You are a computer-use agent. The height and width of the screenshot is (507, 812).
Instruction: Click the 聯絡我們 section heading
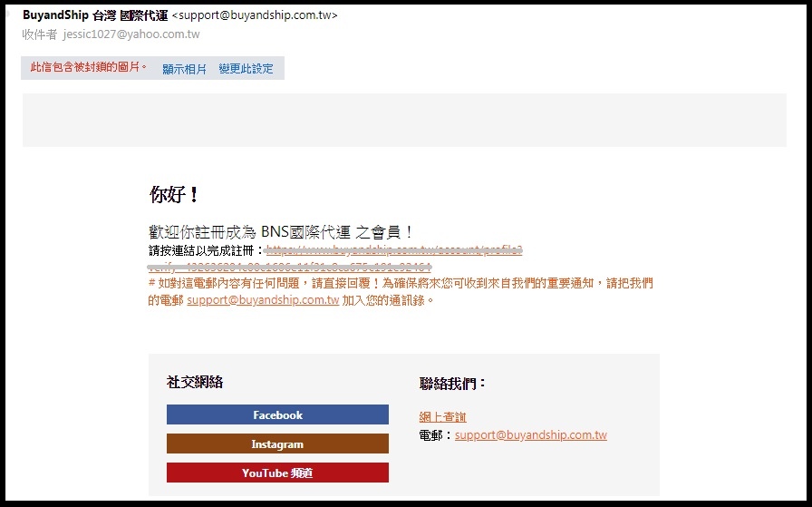click(x=453, y=384)
